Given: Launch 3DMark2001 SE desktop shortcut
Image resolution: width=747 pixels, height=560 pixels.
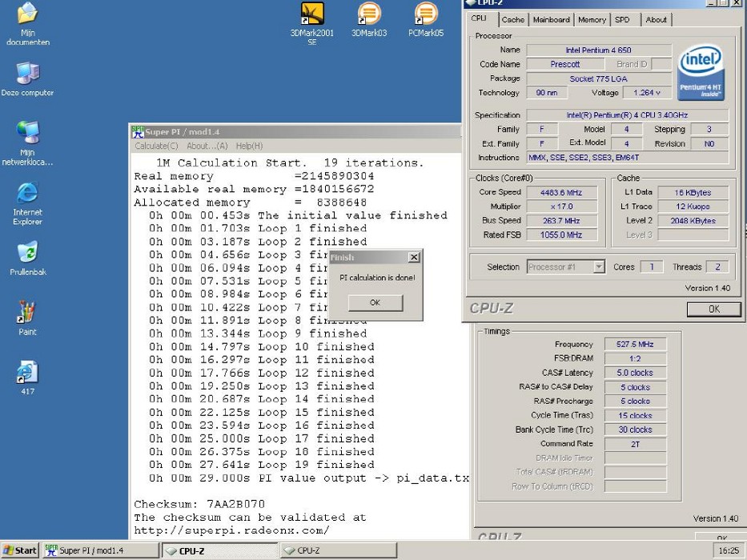Looking at the screenshot, I should (x=312, y=24).
